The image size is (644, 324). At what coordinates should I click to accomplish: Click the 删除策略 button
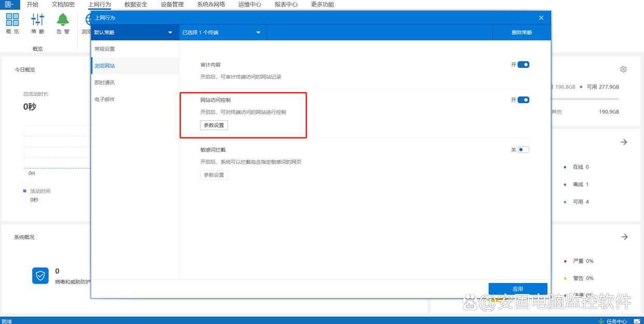522,33
